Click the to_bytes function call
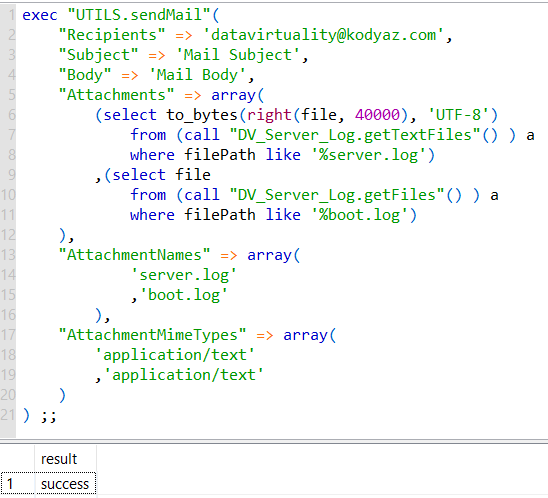This screenshot has width=548, height=498. pos(202,115)
